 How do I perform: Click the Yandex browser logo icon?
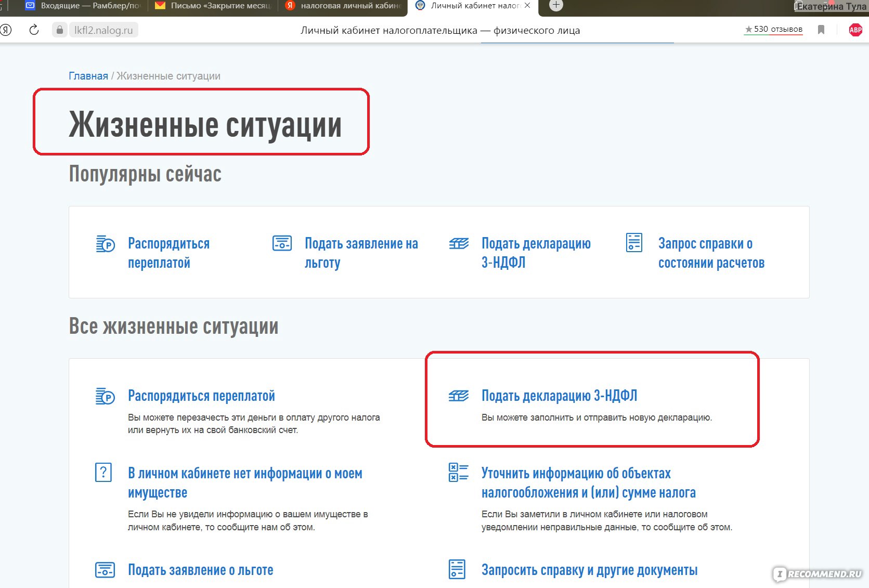[6, 30]
